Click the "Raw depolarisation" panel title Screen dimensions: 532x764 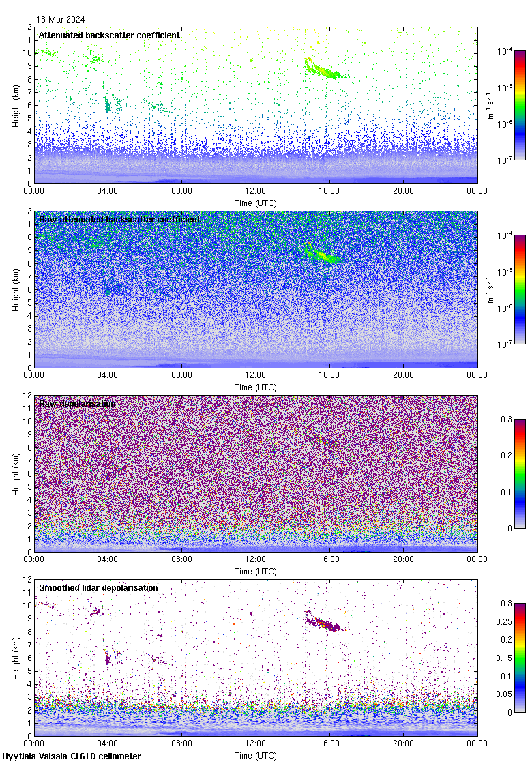click(77, 404)
